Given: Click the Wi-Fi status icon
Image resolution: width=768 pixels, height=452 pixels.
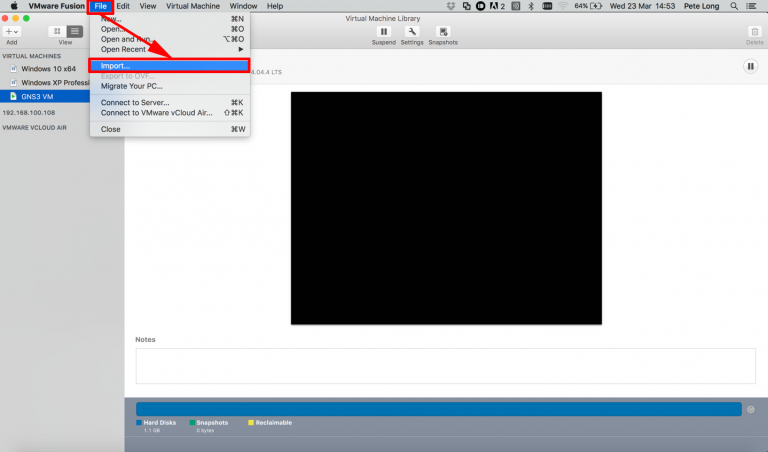Looking at the screenshot, I should (x=563, y=6).
